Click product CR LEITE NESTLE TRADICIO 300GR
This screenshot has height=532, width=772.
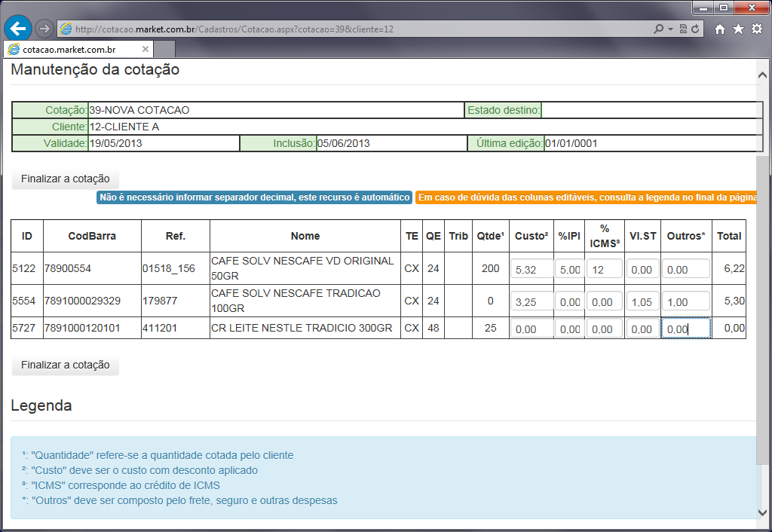click(302, 328)
